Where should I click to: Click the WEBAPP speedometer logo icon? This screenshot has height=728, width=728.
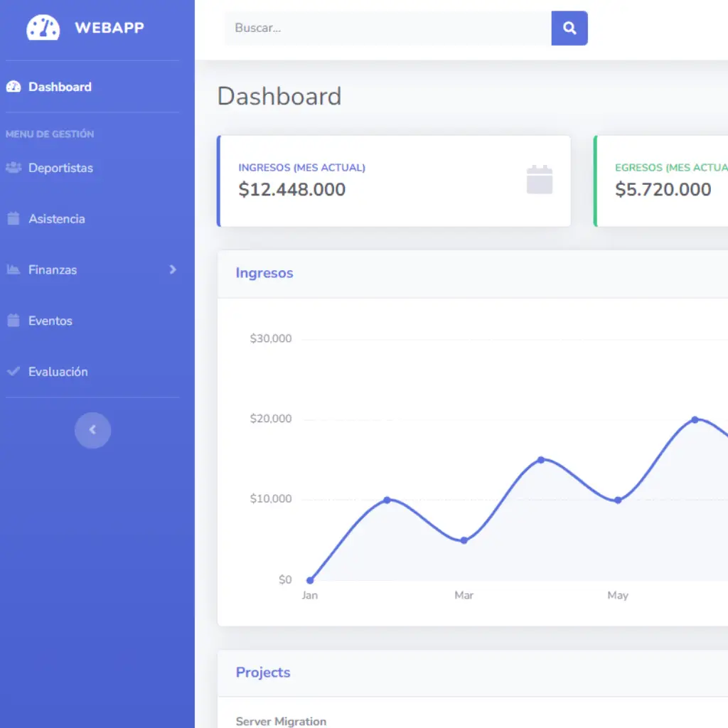[43, 28]
